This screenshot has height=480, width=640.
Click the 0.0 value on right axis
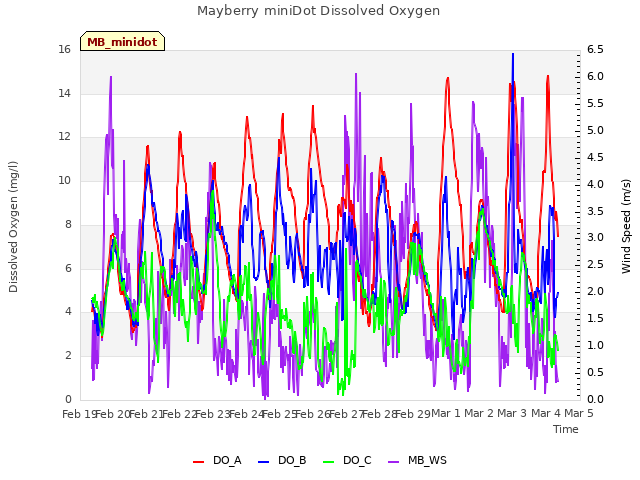tap(595, 399)
